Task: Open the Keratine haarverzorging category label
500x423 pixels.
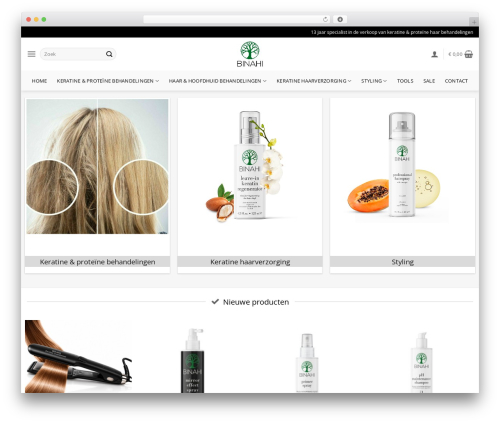Action: [250, 262]
